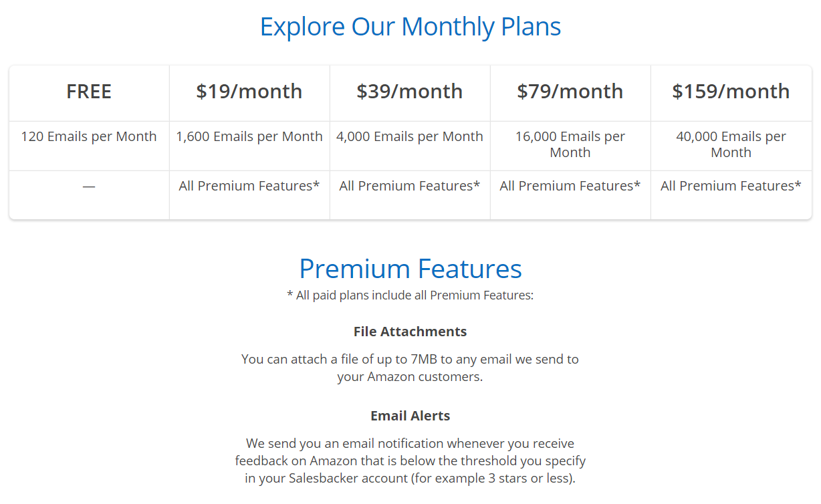The image size is (821, 504).
Task: Click the paid plans footnote text
Action: (x=410, y=295)
